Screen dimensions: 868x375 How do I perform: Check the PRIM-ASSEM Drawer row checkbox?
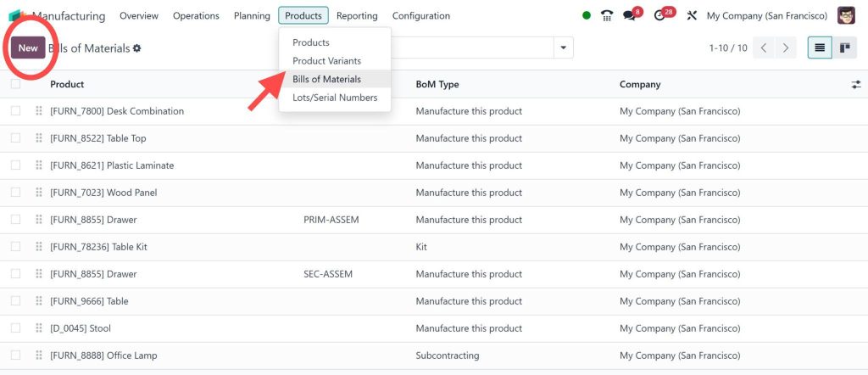click(15, 220)
